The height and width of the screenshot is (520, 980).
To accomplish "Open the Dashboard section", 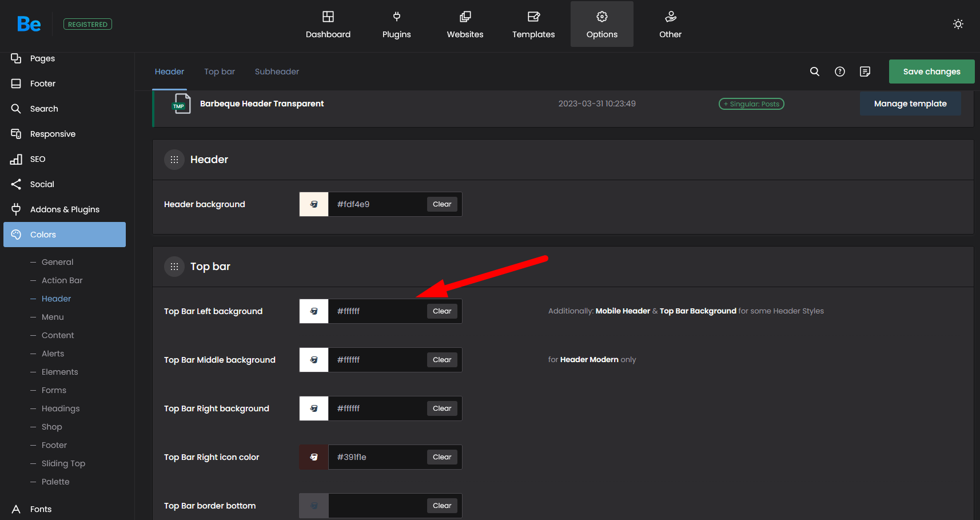I will (x=328, y=24).
